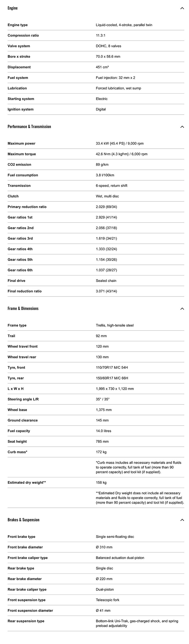The height and width of the screenshot is (644, 189).
Task: Click the Performance & Transmission heading text
Action: [x=29, y=126]
